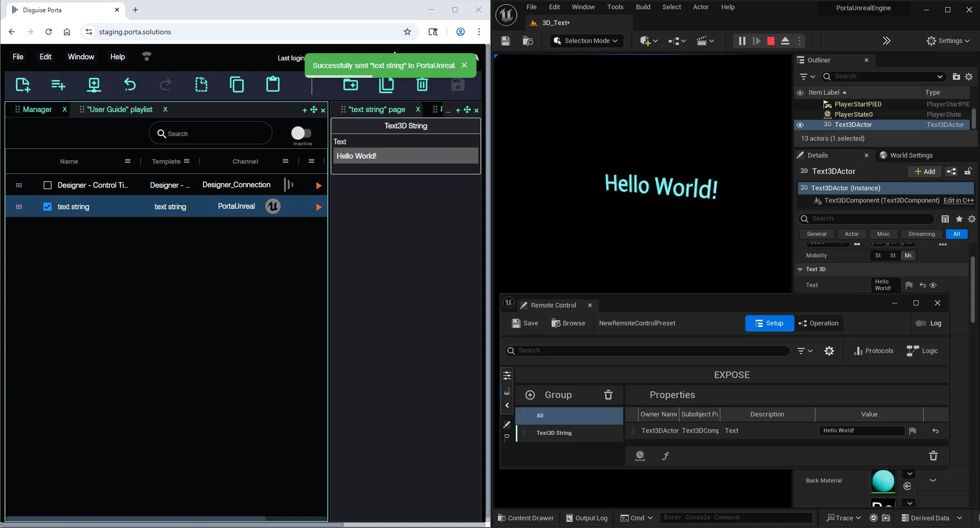This screenshot has width=980, height=528.
Task: Pause the Unreal simulation
Action: coord(742,41)
